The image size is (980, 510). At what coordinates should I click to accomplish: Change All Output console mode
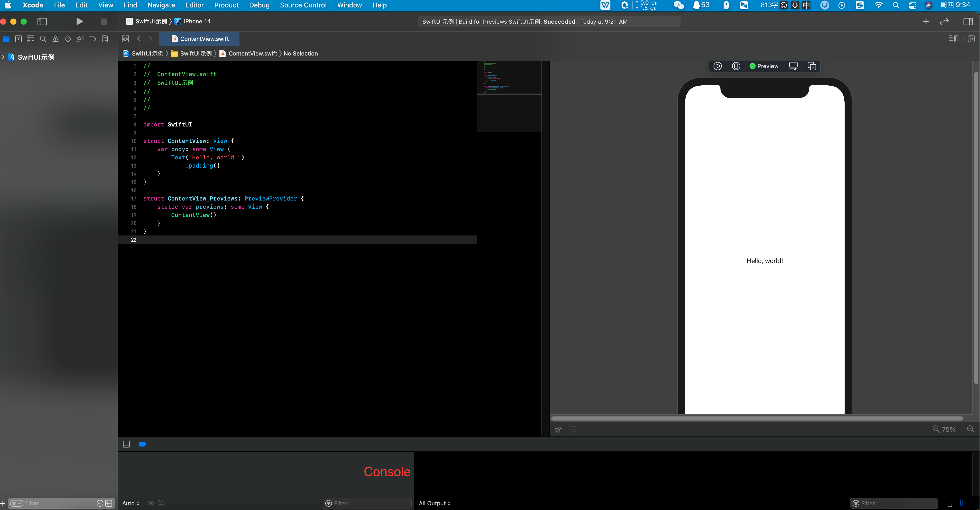(434, 503)
